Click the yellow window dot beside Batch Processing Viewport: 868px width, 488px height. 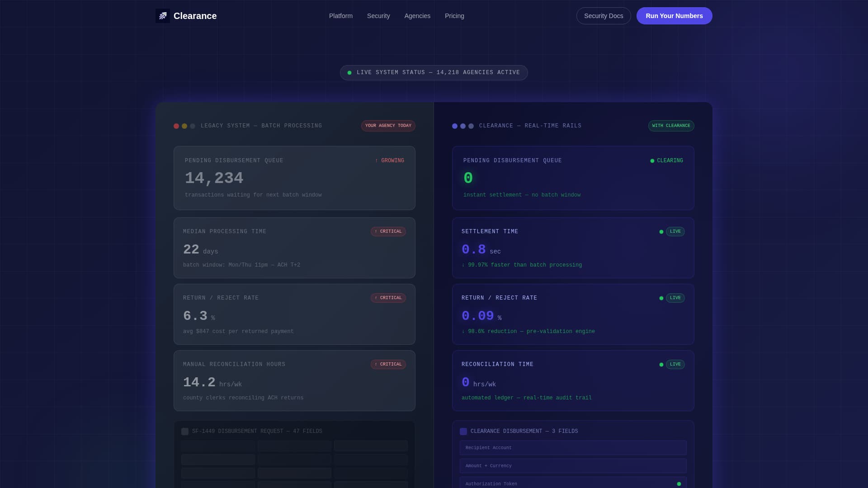point(184,126)
